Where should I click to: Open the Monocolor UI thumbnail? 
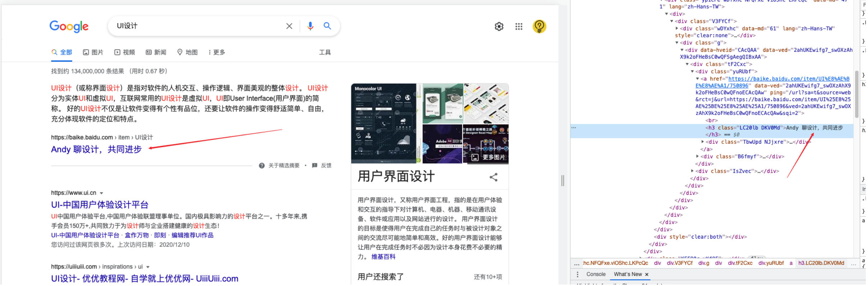click(384, 124)
